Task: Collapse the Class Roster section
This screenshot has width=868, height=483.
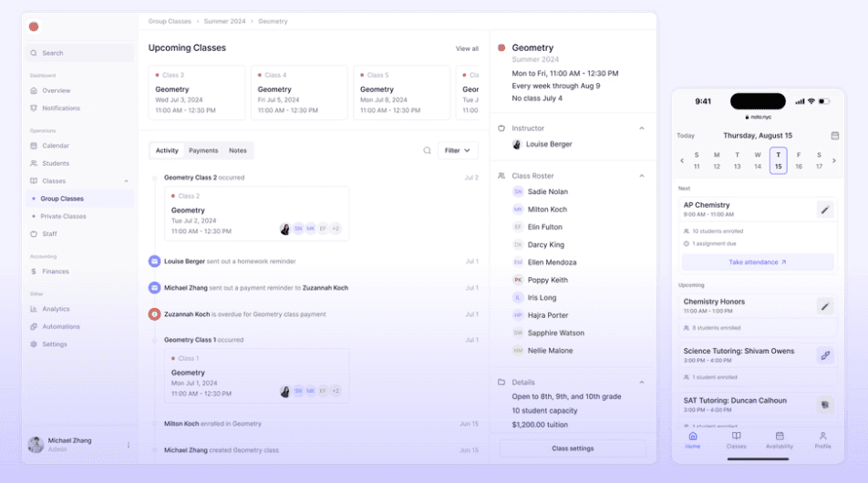Action: point(642,176)
